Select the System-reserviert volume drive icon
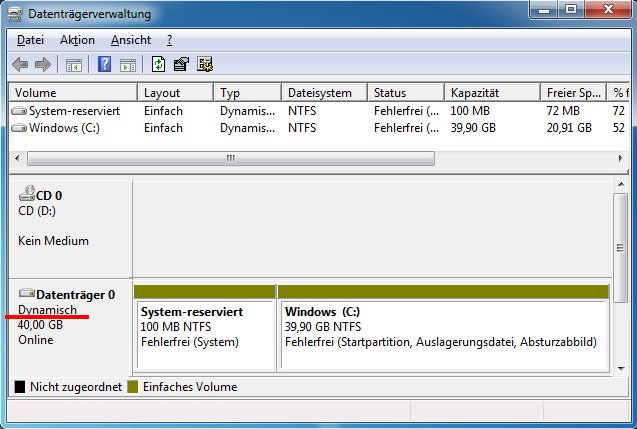 [x=19, y=111]
